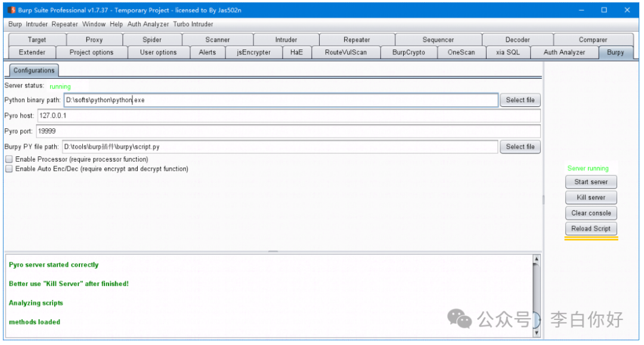
Task: Click the console scrollbar up arrow
Action: (x=536, y=259)
